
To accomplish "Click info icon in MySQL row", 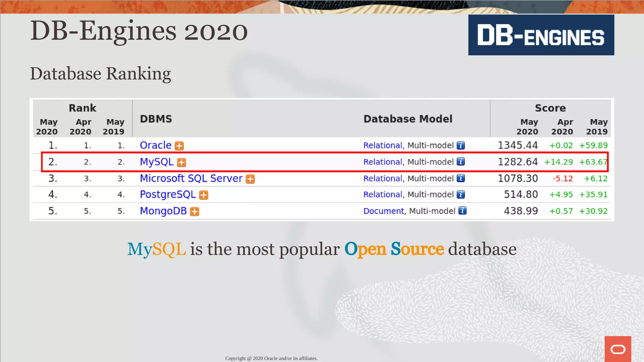I will (461, 162).
